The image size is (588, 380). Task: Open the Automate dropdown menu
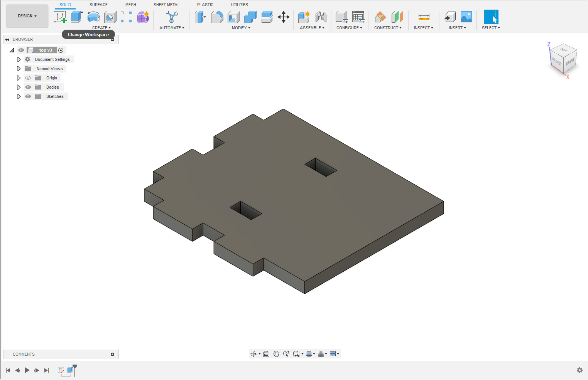point(172,28)
